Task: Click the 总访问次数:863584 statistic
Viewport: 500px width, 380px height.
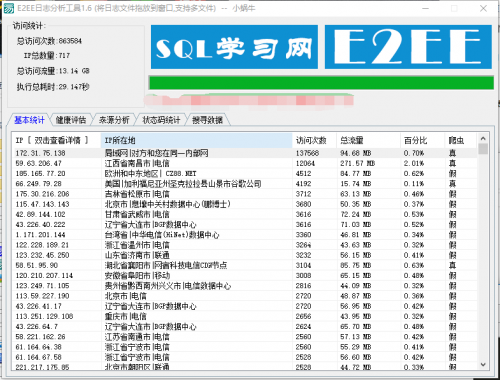Action: pos(49,41)
